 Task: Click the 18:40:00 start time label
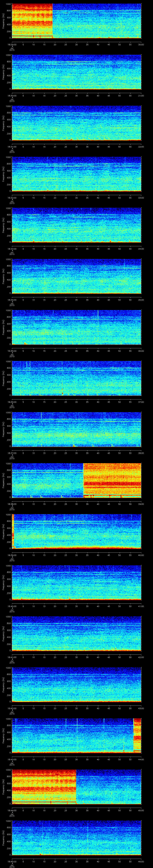[12, 606]
